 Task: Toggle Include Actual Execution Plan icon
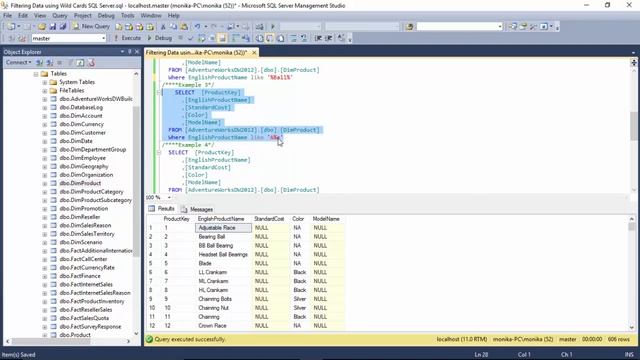(x=236, y=38)
